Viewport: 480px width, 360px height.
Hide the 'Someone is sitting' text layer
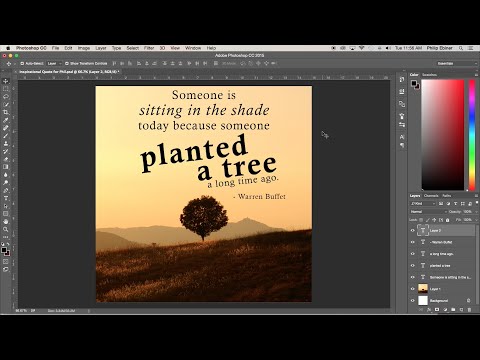[413, 277]
